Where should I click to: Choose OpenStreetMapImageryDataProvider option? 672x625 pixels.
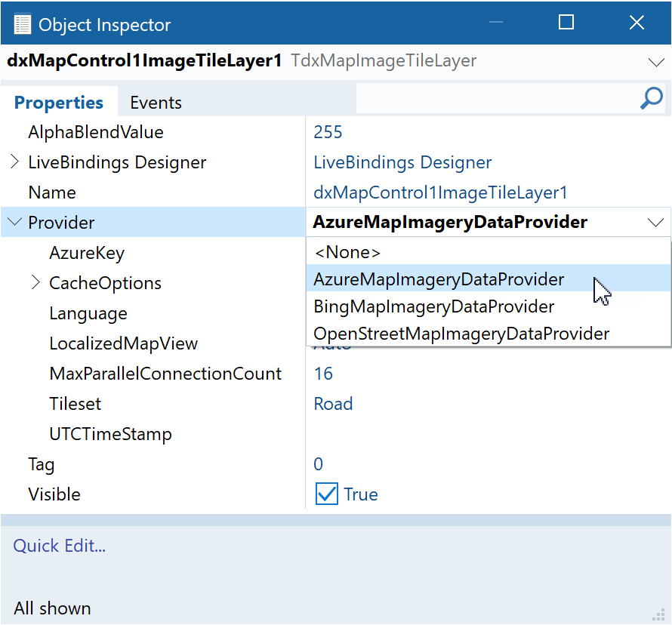pyautogui.click(x=489, y=334)
